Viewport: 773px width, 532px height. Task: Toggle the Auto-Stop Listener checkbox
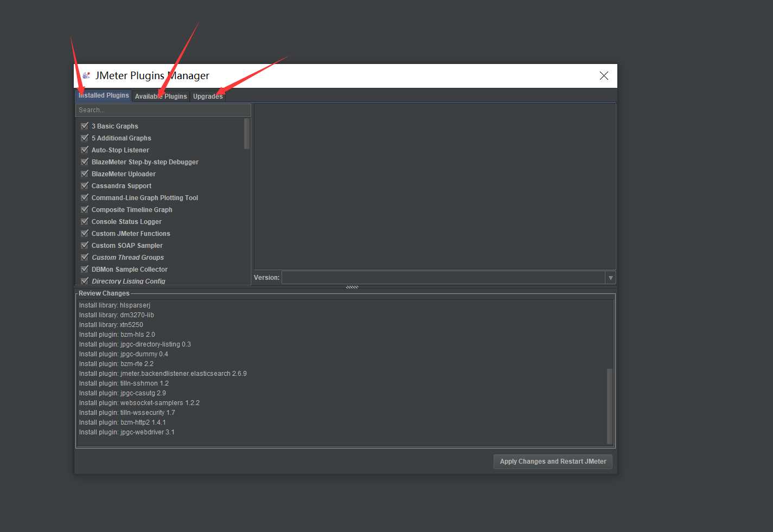(85, 150)
